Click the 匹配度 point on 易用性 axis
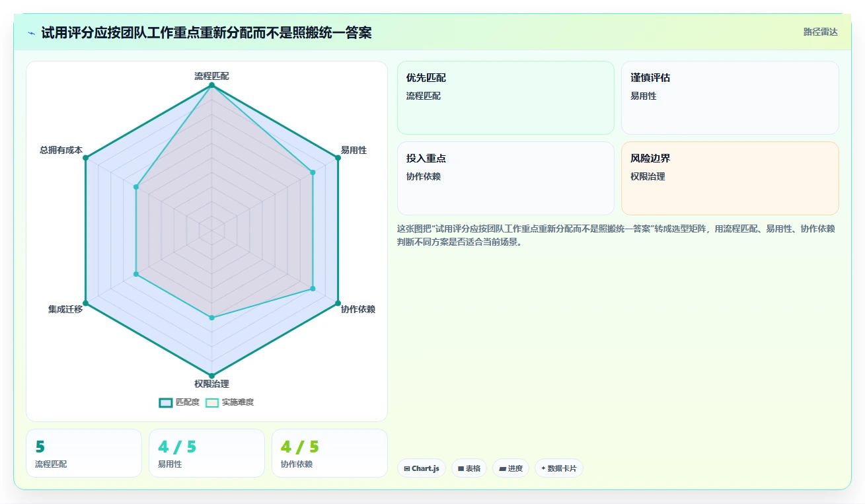865x504 pixels. (x=338, y=158)
